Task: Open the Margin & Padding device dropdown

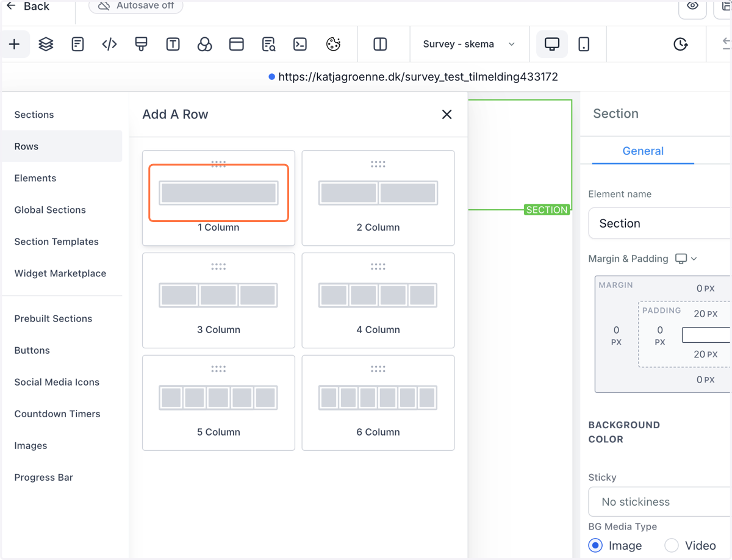Action: coord(686,259)
